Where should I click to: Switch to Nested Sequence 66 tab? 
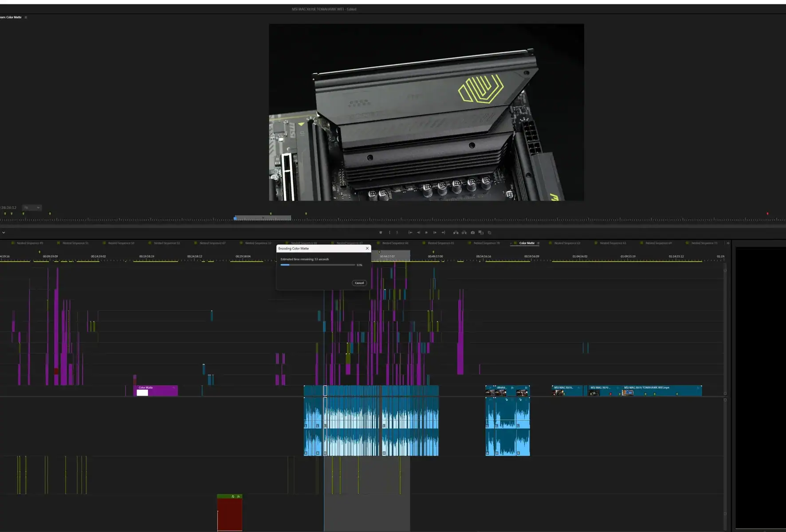point(395,243)
